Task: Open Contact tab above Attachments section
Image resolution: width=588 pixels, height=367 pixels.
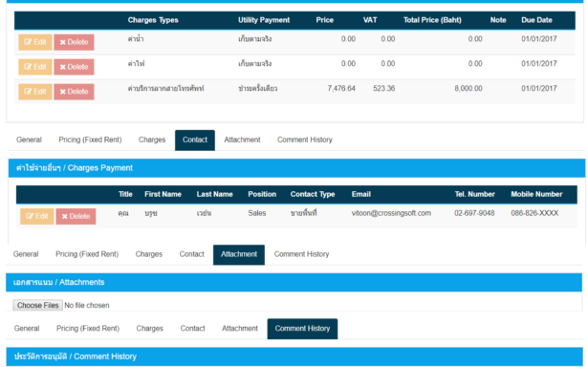Action: (x=191, y=254)
